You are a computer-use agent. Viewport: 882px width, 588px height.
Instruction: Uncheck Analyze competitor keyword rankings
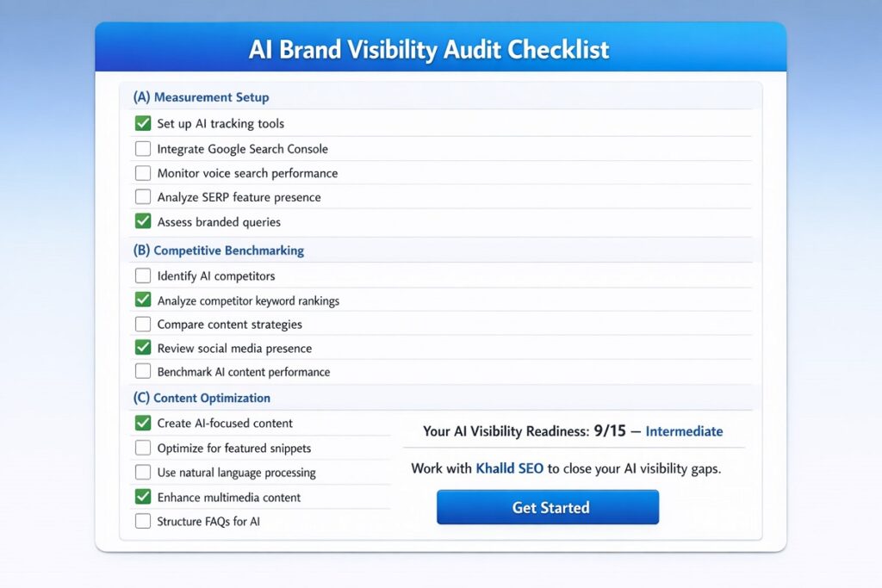pyautogui.click(x=143, y=300)
